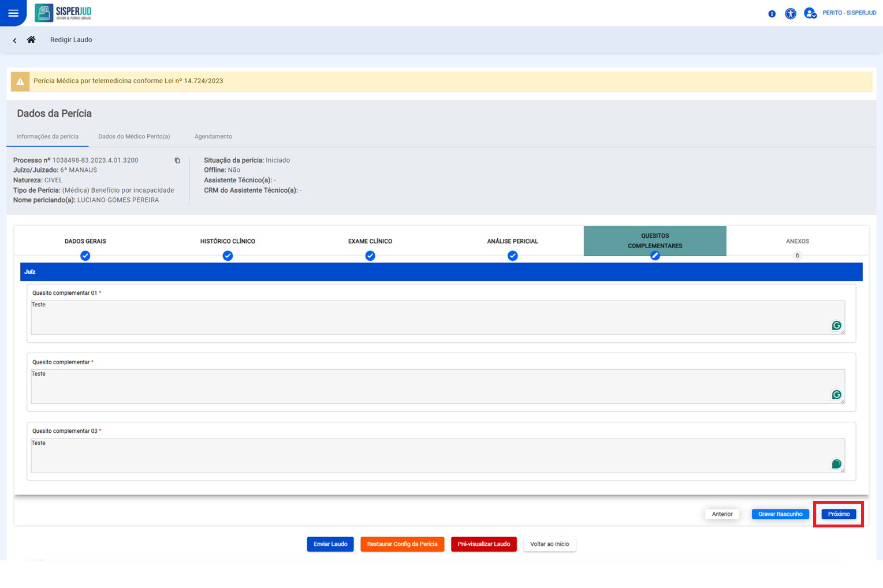Click the Enviar Laudo button

point(330,544)
